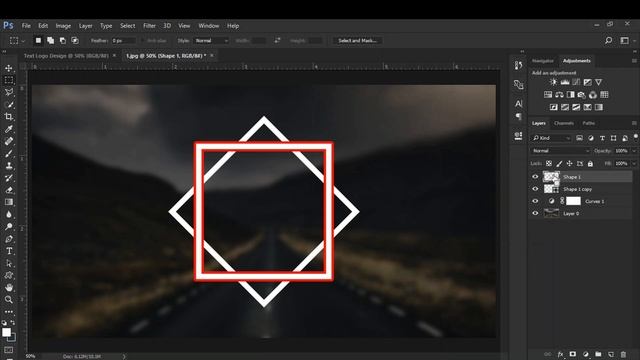This screenshot has height=360, width=640.
Task: Click the Curves 1 layer mask thumbnail
Action: coord(573,201)
